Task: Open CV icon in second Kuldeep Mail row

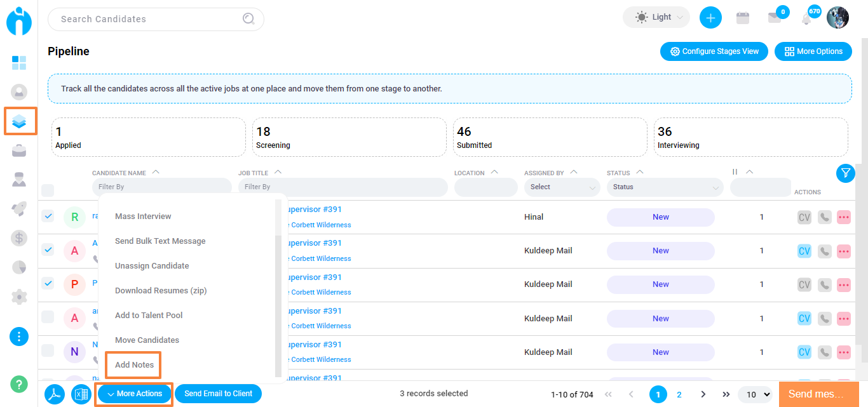Action: tap(804, 284)
